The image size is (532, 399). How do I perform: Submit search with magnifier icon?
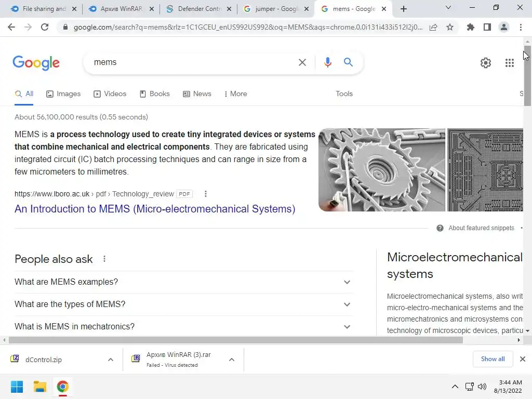pos(348,62)
